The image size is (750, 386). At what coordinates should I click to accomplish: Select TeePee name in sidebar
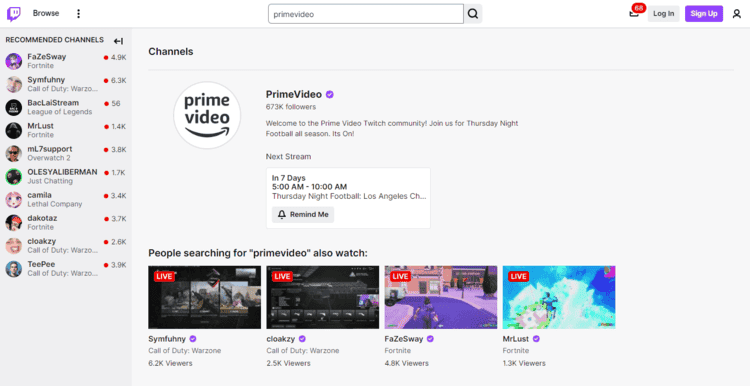(x=41, y=265)
